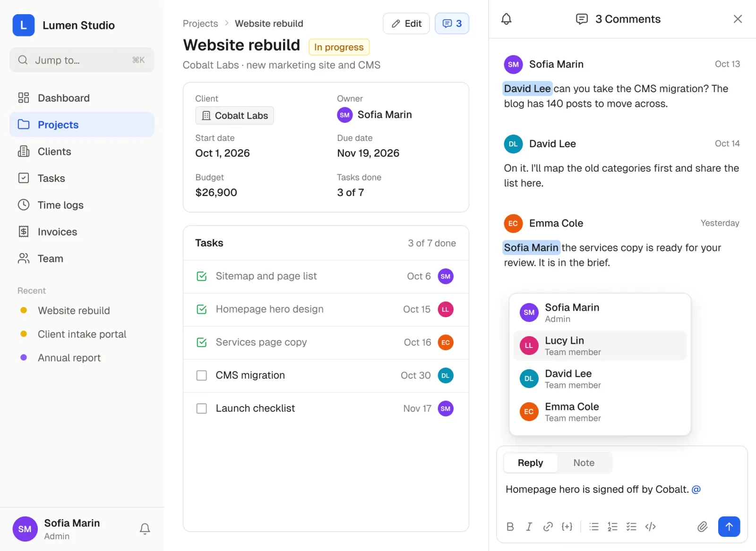This screenshot has width=756, height=551.
Task: Go back to Projects breadcrumb
Action: [x=200, y=24]
